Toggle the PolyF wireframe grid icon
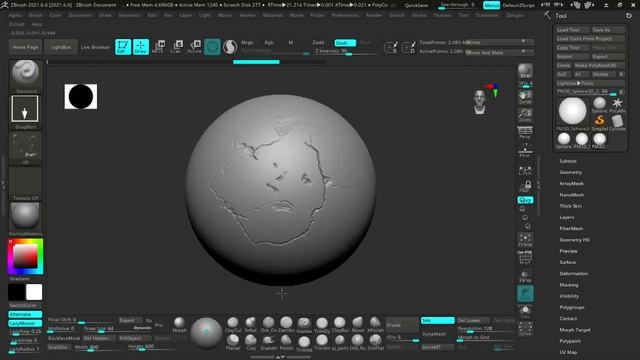The image size is (640, 360). point(525,257)
